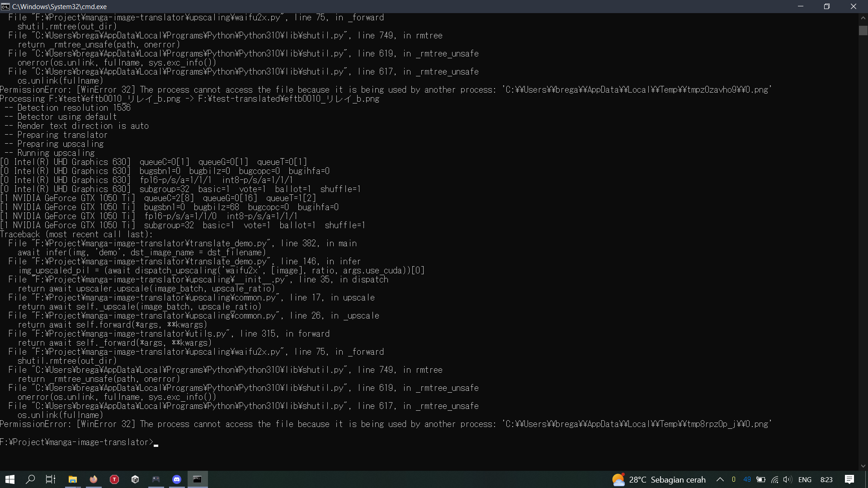Click the cmd.exe icon in the title bar

(x=5, y=6)
